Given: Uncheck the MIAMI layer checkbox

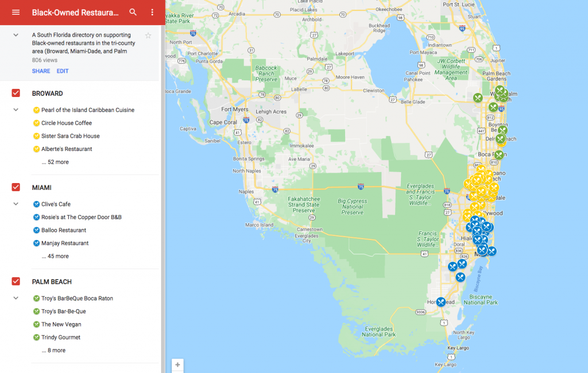Looking at the screenshot, I should [x=16, y=187].
